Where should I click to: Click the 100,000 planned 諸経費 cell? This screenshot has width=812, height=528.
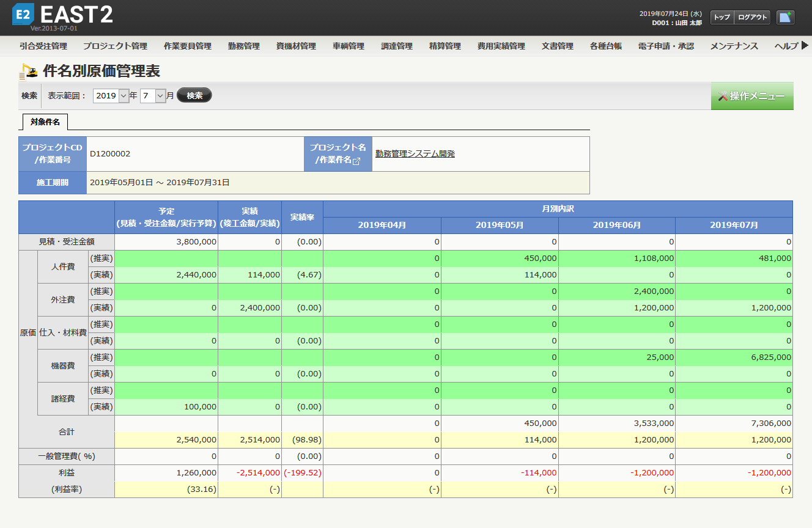pyautogui.click(x=166, y=407)
